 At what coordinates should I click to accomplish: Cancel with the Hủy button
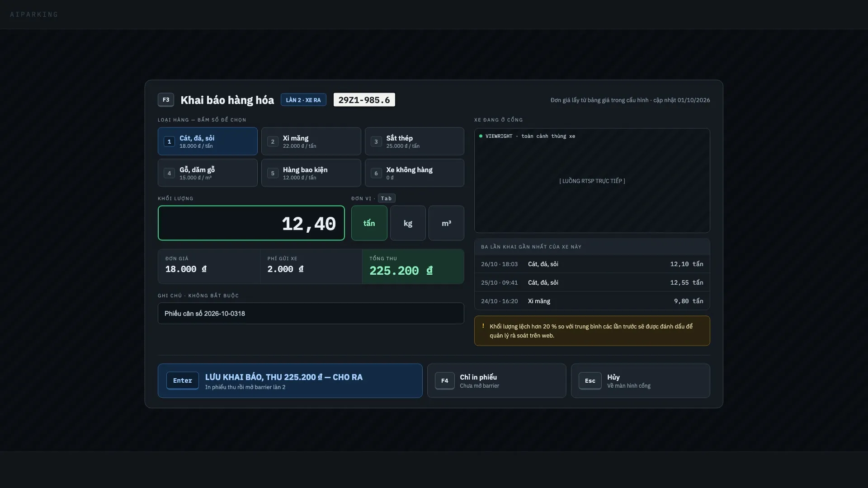coord(641,381)
